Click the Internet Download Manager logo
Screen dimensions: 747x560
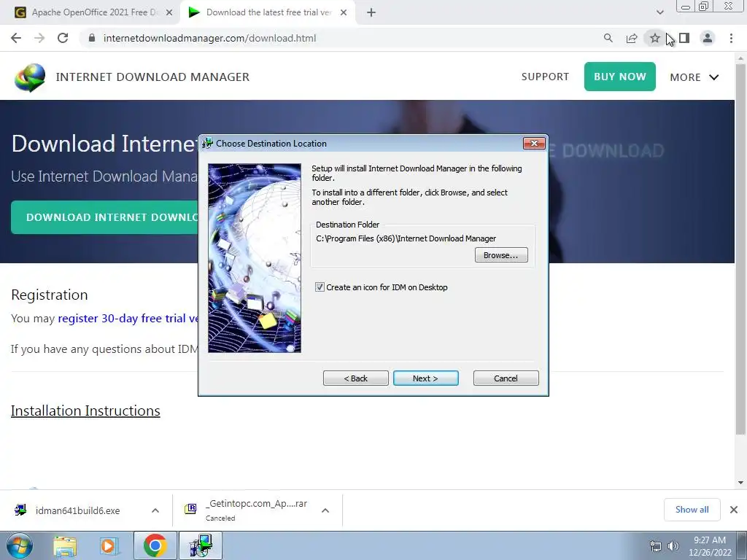pyautogui.click(x=30, y=77)
